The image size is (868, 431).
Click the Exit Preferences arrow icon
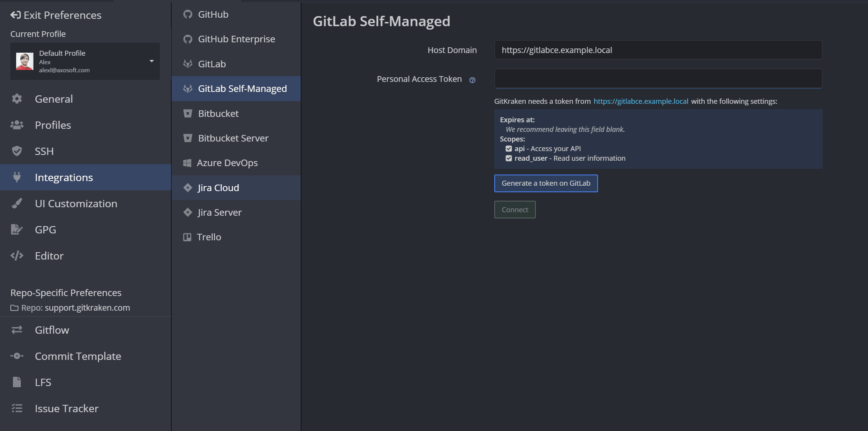tap(15, 15)
